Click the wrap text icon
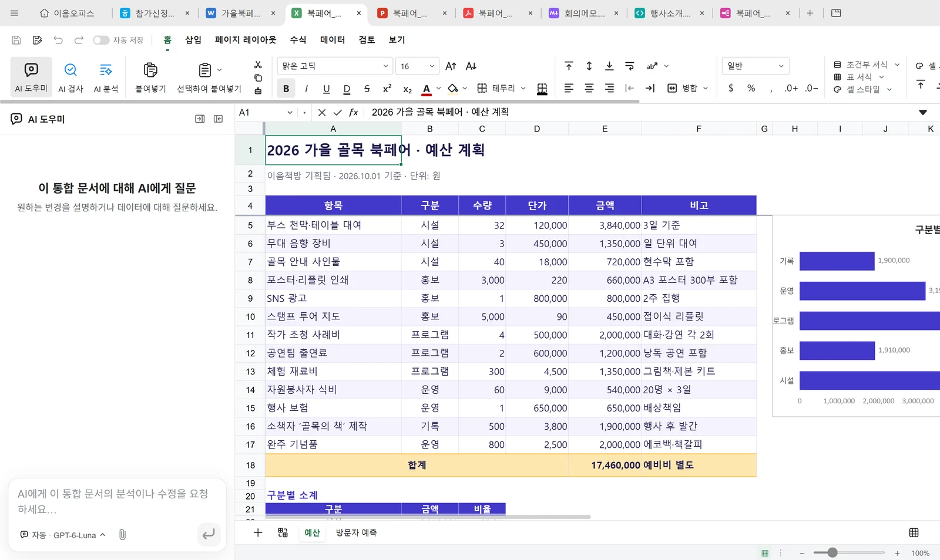The height and width of the screenshot is (560, 940). click(x=630, y=66)
